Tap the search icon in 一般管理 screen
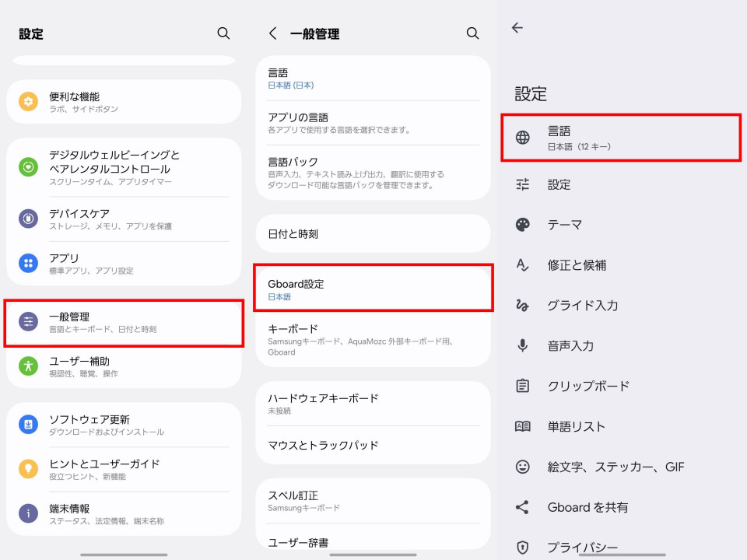The height and width of the screenshot is (560, 747). (x=472, y=33)
